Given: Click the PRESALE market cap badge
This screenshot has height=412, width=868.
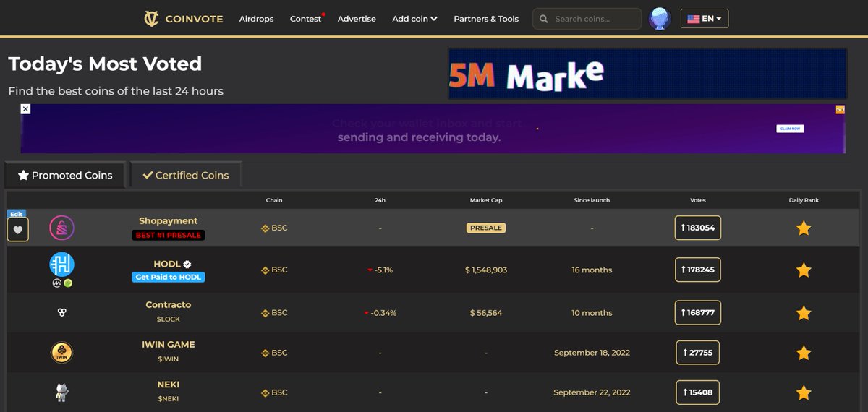Looking at the screenshot, I should point(486,228).
